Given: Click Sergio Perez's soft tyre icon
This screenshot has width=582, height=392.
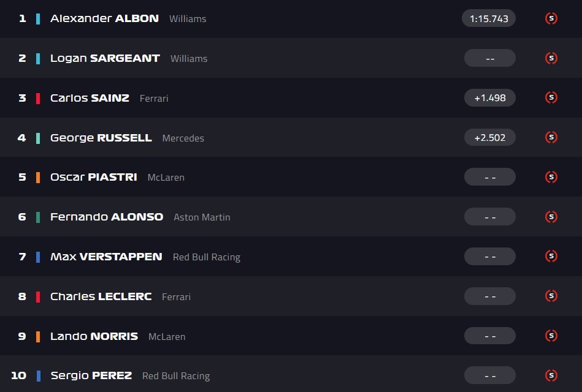Looking at the screenshot, I should pos(551,375).
